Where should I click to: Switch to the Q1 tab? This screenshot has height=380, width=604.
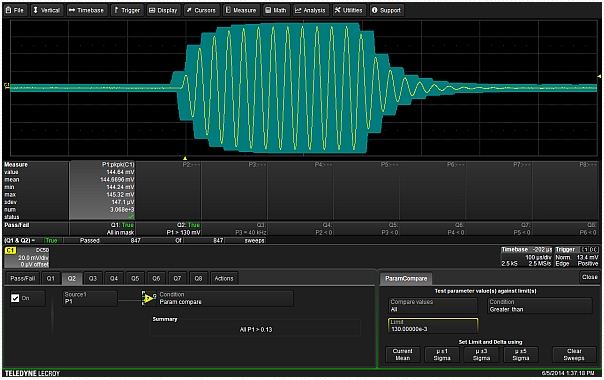(50, 278)
